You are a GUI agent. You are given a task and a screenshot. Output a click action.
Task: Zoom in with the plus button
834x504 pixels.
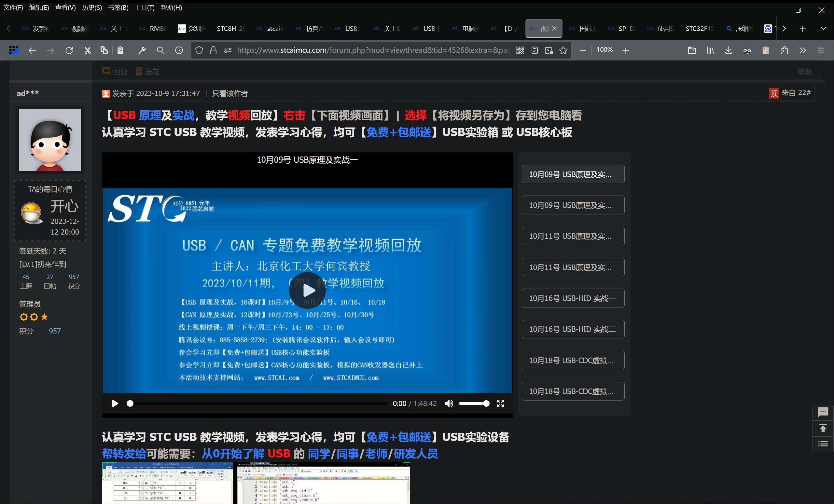coord(626,50)
